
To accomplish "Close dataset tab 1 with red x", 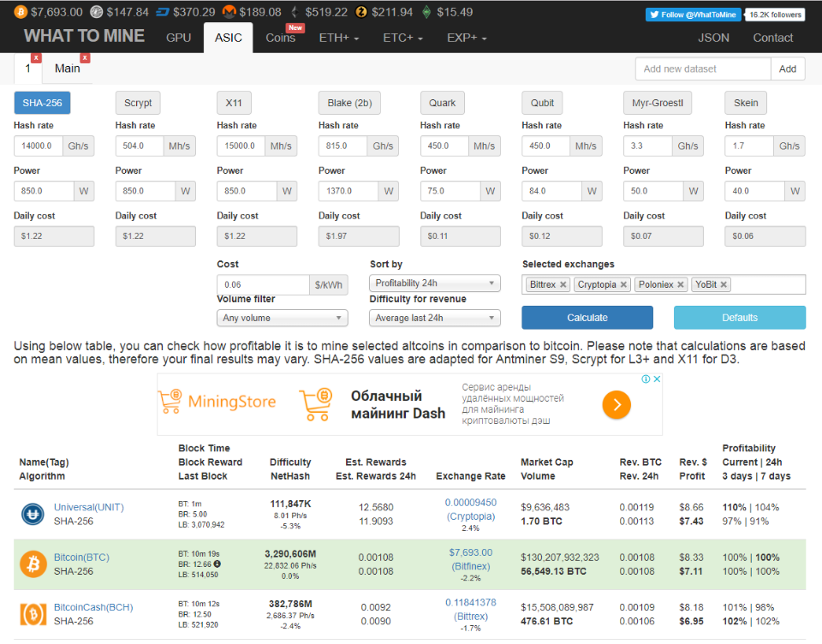I will [36, 57].
